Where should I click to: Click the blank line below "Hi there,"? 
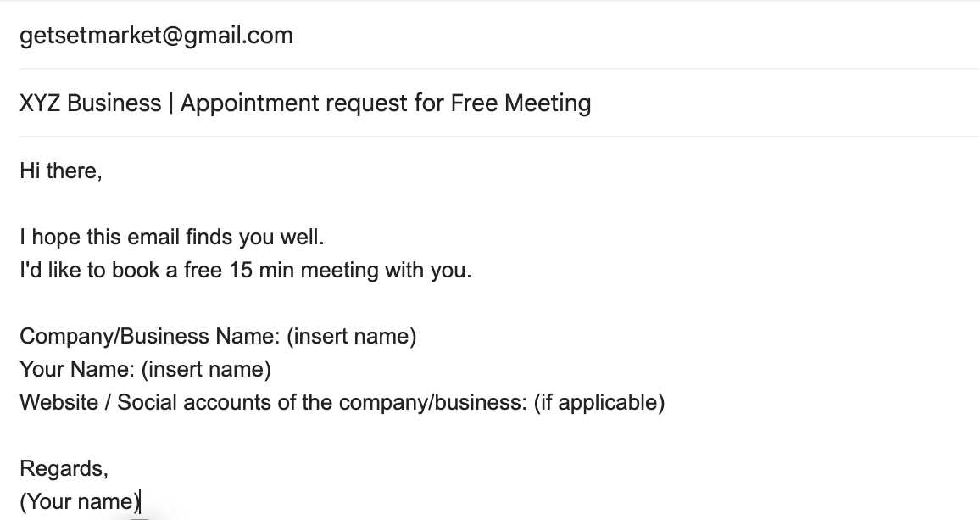click(x=254, y=204)
